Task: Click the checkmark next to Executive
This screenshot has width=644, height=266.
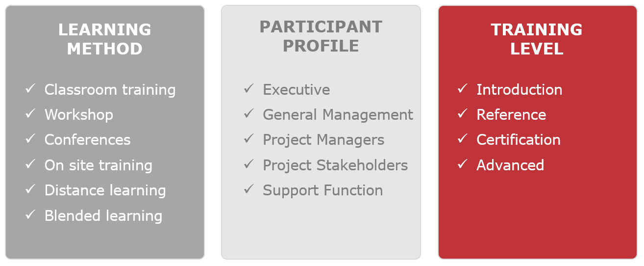Action: [x=249, y=89]
